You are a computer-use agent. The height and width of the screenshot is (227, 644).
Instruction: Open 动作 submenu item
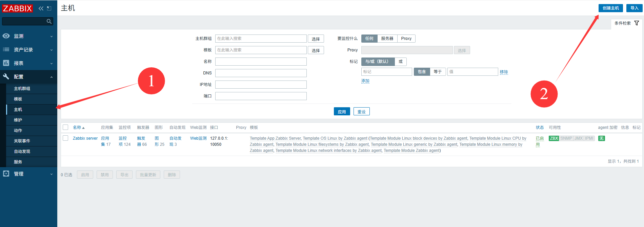pyautogui.click(x=32, y=131)
